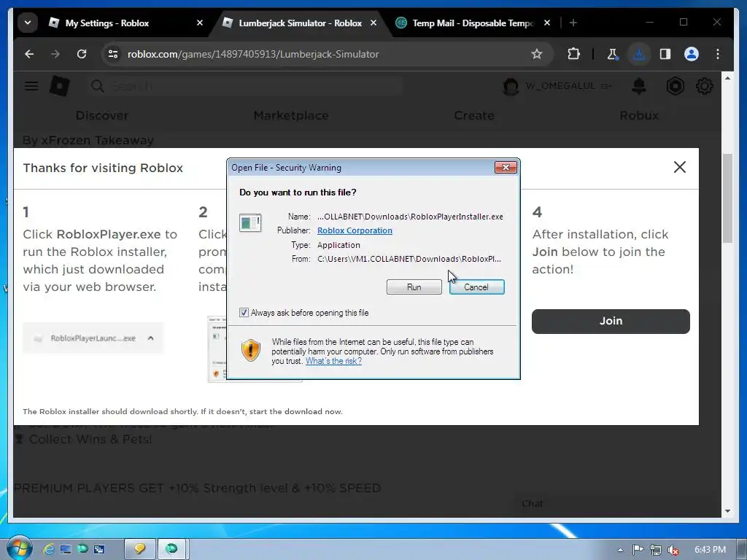Click the Roblox search field
Image resolution: width=747 pixels, height=560 pixels.
point(247,86)
